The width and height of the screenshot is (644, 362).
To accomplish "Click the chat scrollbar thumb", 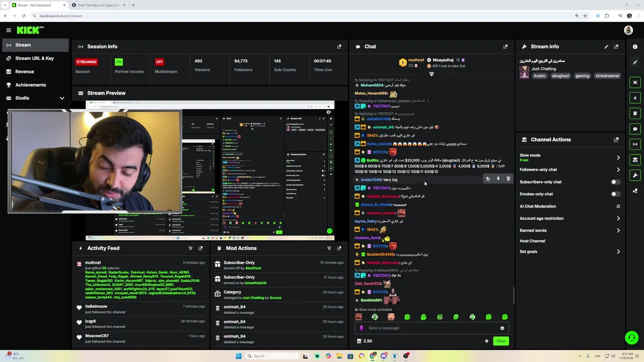I will pyautogui.click(x=514, y=296).
